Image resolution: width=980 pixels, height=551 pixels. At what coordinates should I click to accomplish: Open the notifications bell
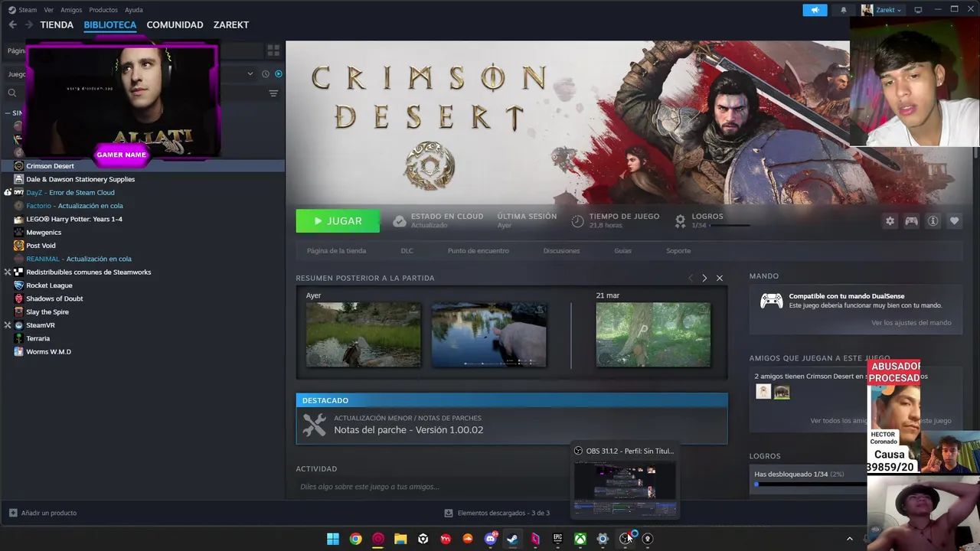click(844, 10)
